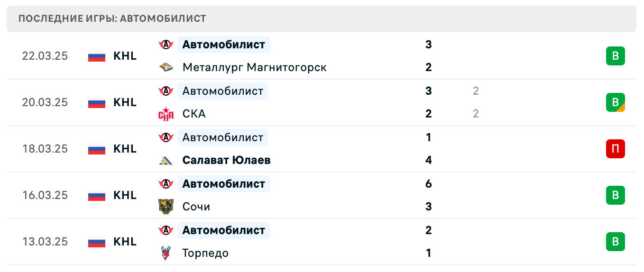Viewport: 644px width, 272px height.
Task: Click the Metallurg Magnitogorsk team logo
Action: pos(166,67)
